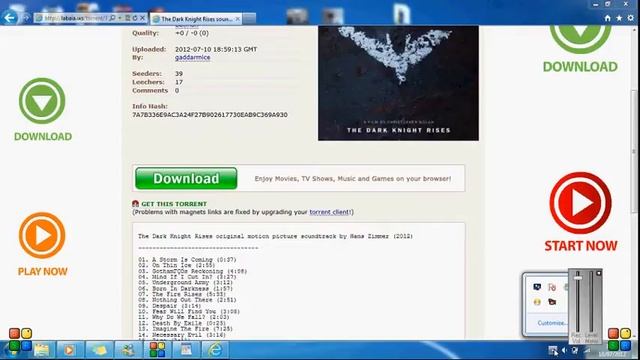The width and height of the screenshot is (640, 360).
Task: Select The Dark Knight Rises soundtrack tab
Action: pos(196,19)
